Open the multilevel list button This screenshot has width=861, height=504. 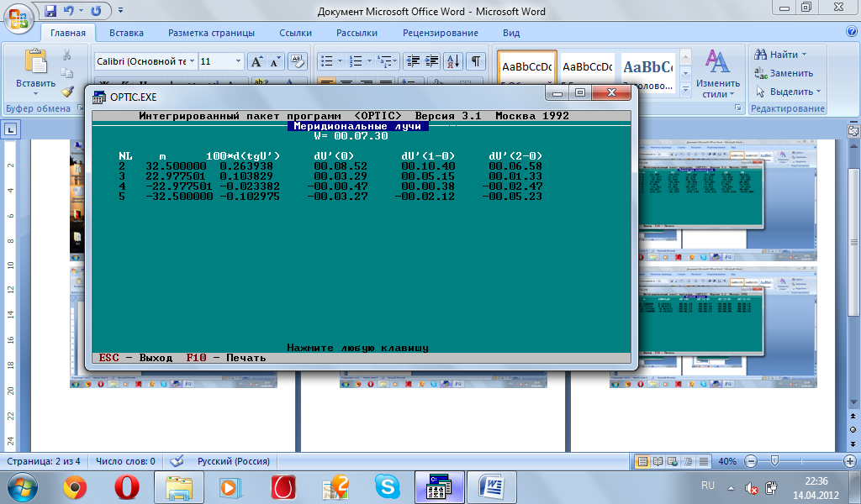tap(386, 61)
